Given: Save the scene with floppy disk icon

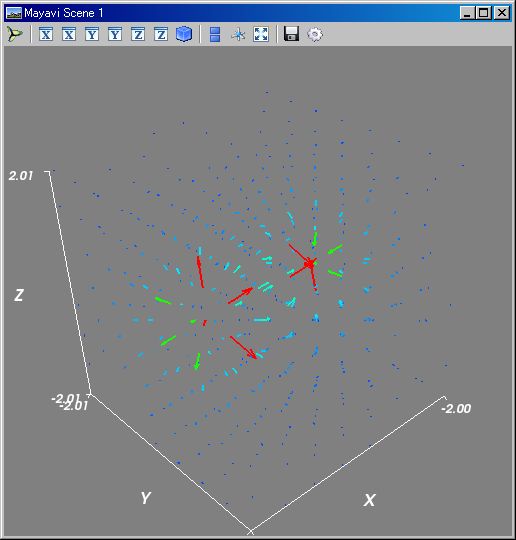Looking at the screenshot, I should pyautogui.click(x=291, y=34).
